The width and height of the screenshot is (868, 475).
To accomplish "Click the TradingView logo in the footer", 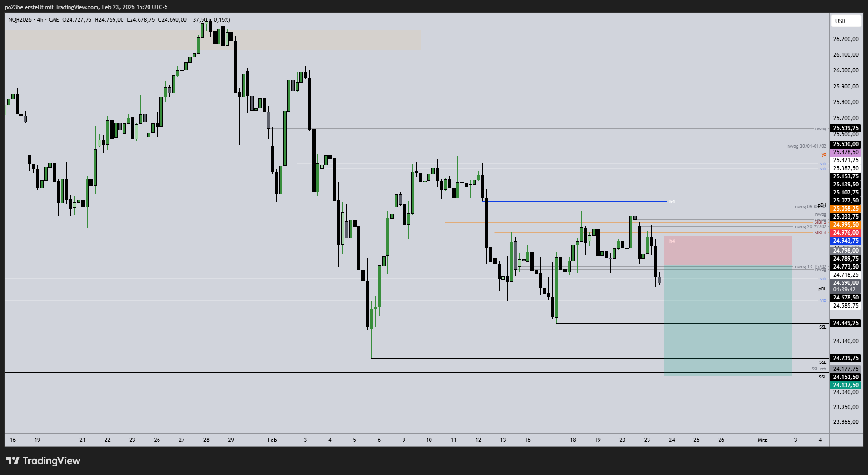I will click(x=43, y=461).
